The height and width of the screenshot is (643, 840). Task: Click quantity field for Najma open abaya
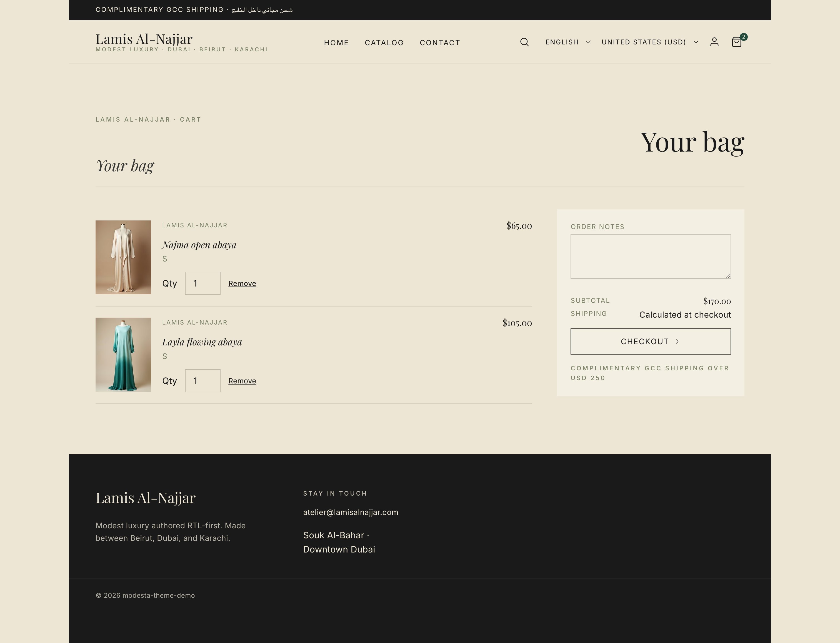[x=202, y=283]
